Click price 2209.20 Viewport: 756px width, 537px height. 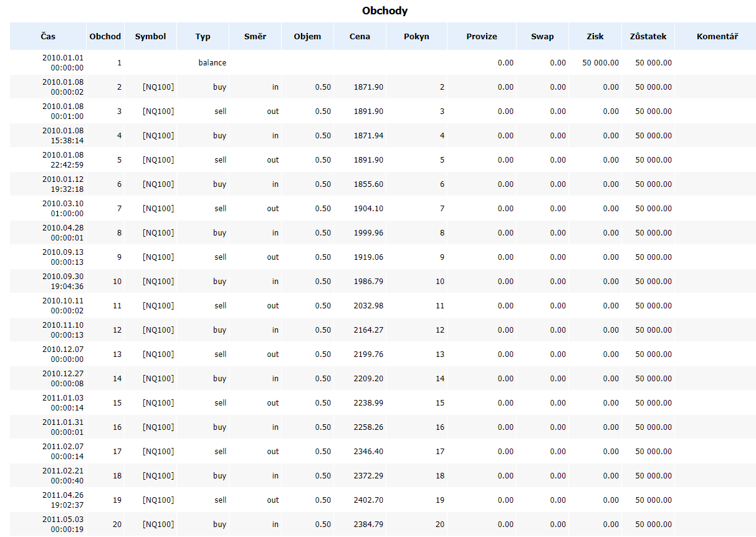(x=368, y=379)
